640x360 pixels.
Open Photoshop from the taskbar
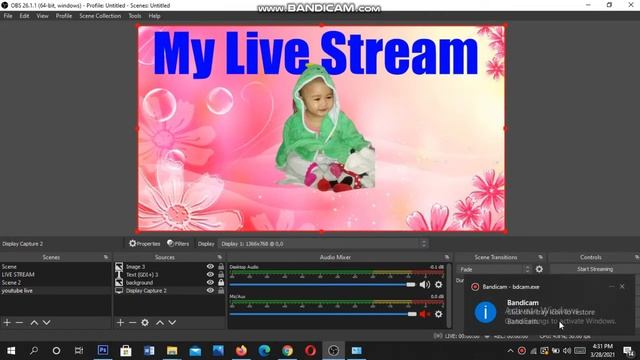pos(103,350)
